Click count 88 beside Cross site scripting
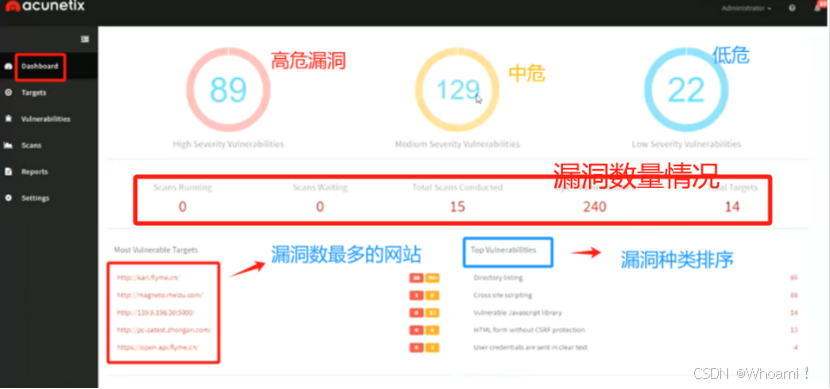 793,295
